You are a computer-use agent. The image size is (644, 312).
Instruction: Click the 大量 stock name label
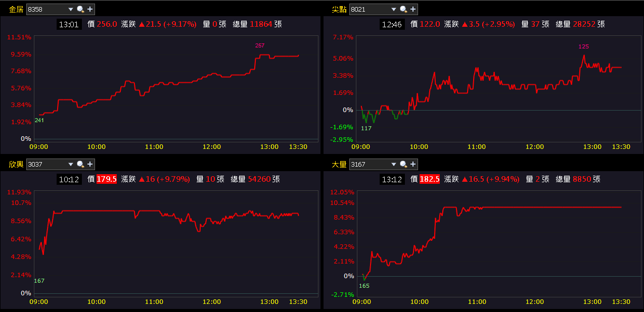339,164
